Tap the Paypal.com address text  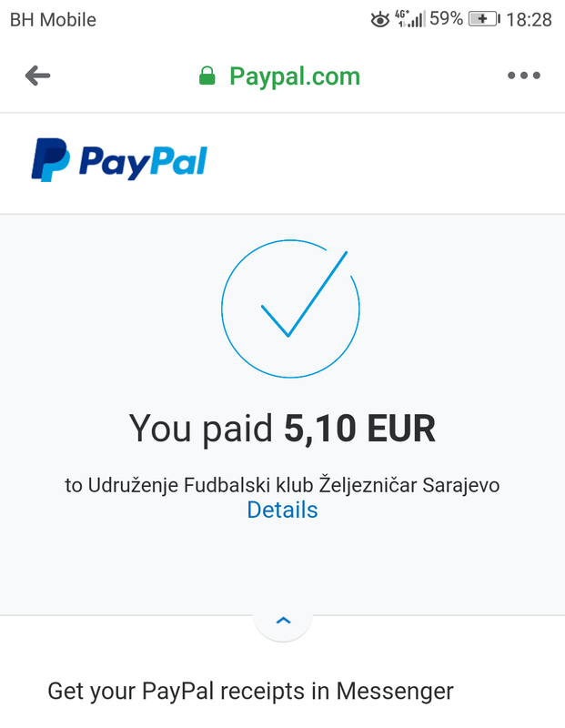click(x=295, y=76)
